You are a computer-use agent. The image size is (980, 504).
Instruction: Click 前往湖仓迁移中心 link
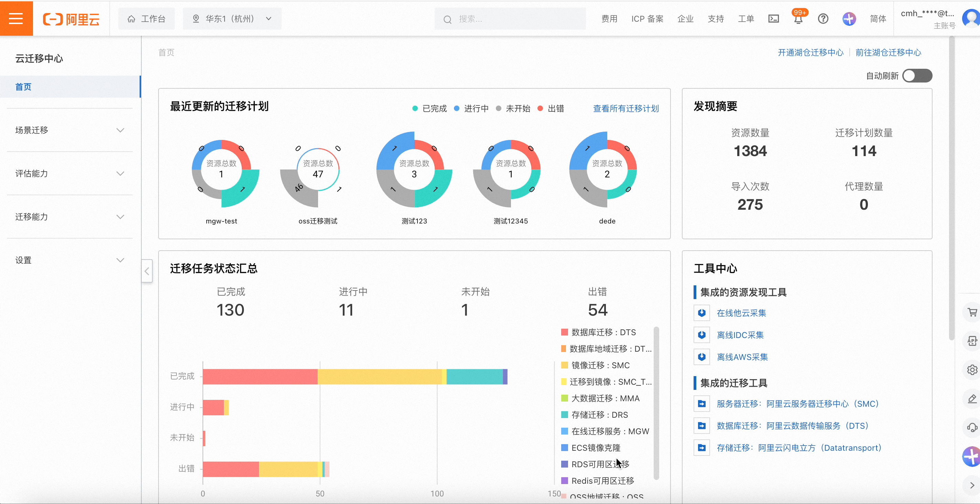pyautogui.click(x=888, y=53)
